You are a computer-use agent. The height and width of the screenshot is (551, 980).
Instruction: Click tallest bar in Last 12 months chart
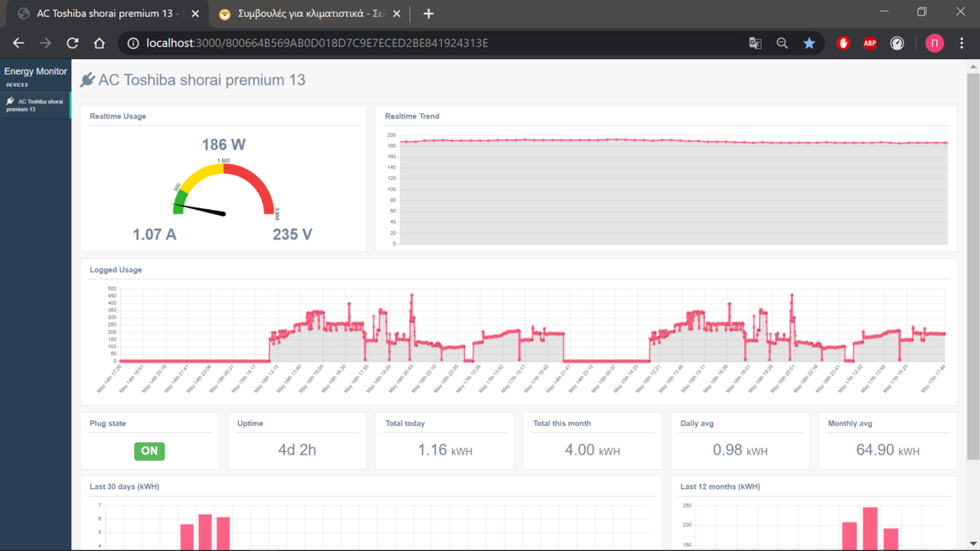click(870, 529)
